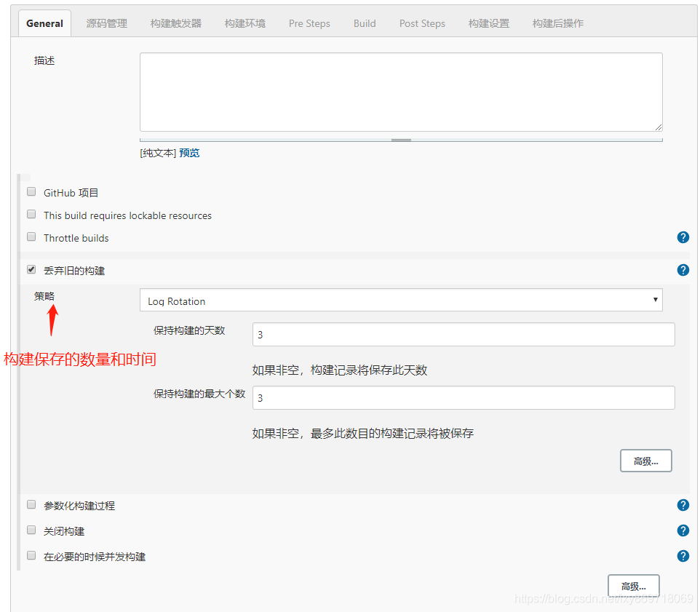Open help for 在必要的时候并发构建
Image resolution: width=700 pixels, height=612 pixels.
pyautogui.click(x=683, y=556)
